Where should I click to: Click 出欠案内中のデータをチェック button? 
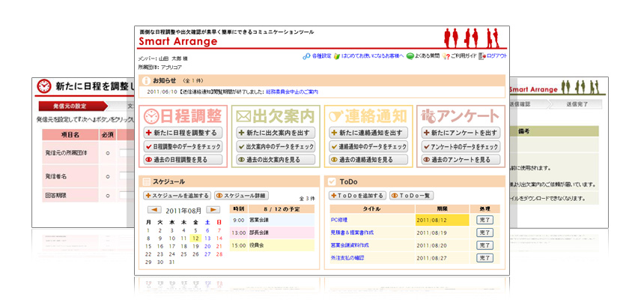(x=276, y=146)
